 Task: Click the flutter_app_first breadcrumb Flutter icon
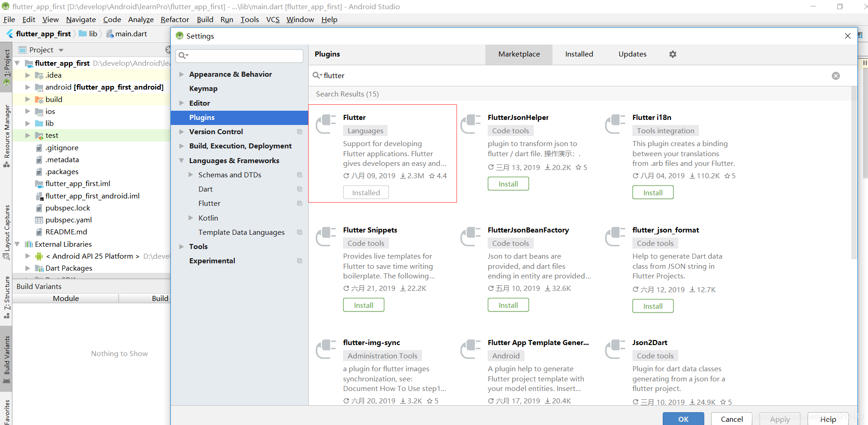tap(10, 34)
